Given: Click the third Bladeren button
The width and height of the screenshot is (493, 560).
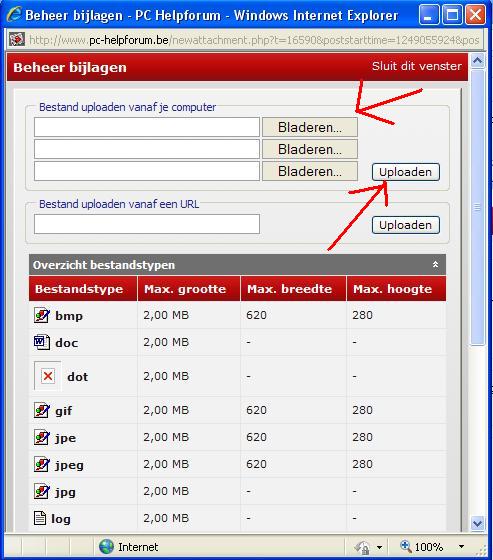Looking at the screenshot, I should click(x=310, y=171).
